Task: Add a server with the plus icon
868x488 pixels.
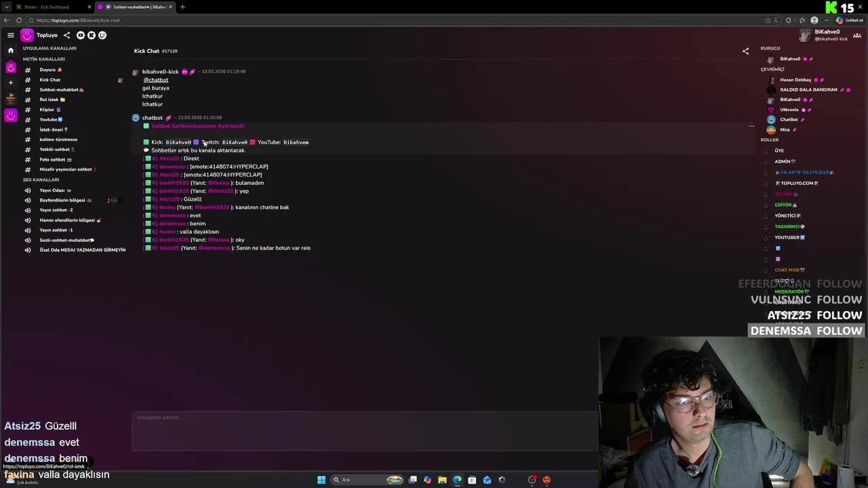Action: pyautogui.click(x=10, y=83)
